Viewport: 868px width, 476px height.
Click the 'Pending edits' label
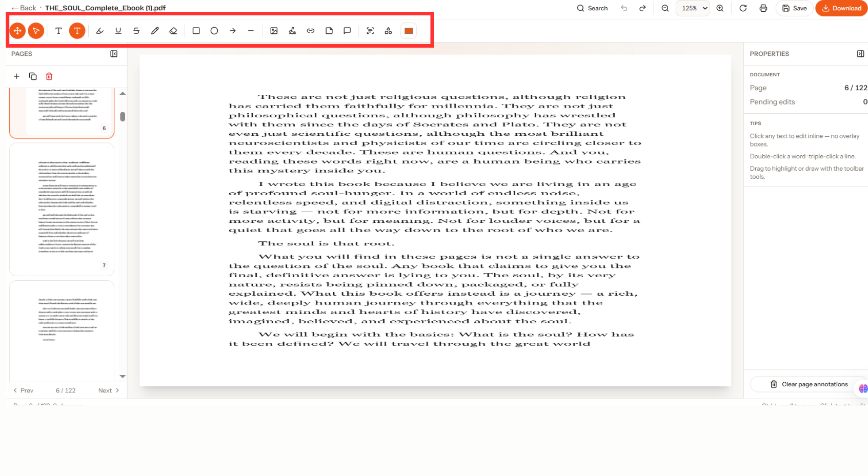pyautogui.click(x=772, y=102)
